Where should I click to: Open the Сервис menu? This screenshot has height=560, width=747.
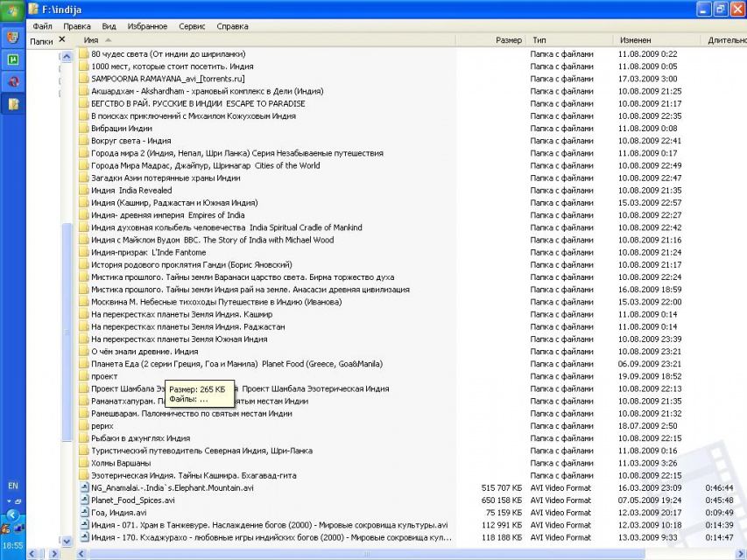click(192, 26)
